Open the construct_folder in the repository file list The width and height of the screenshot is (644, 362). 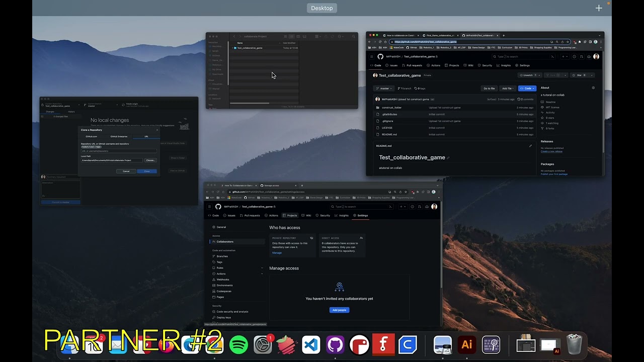pyautogui.click(x=391, y=108)
